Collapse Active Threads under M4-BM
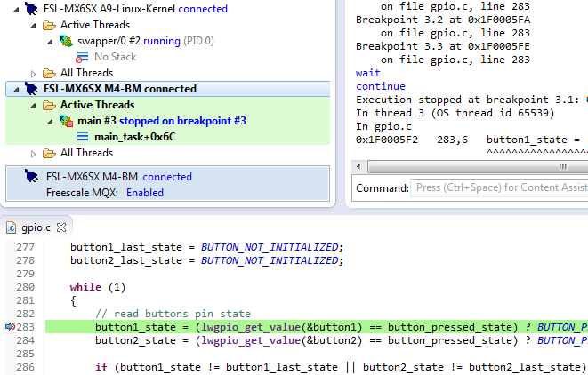Viewport: 588px width, 375px height. (x=33, y=106)
